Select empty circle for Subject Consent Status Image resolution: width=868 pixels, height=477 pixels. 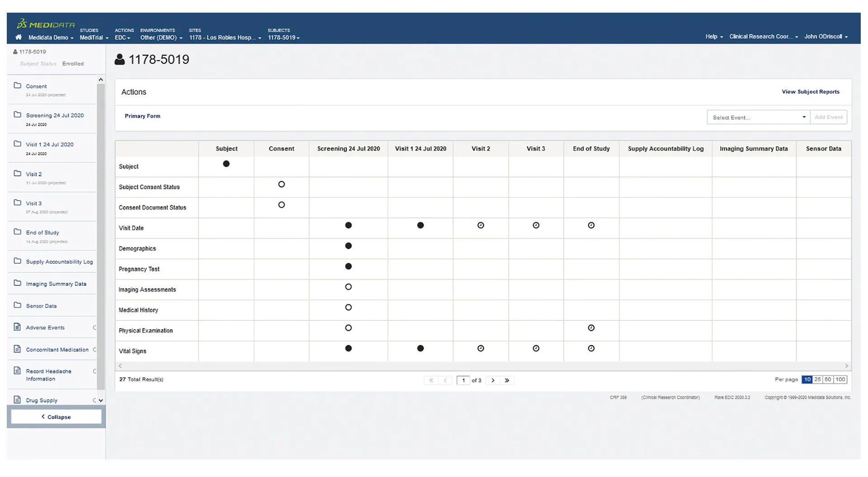[281, 184]
